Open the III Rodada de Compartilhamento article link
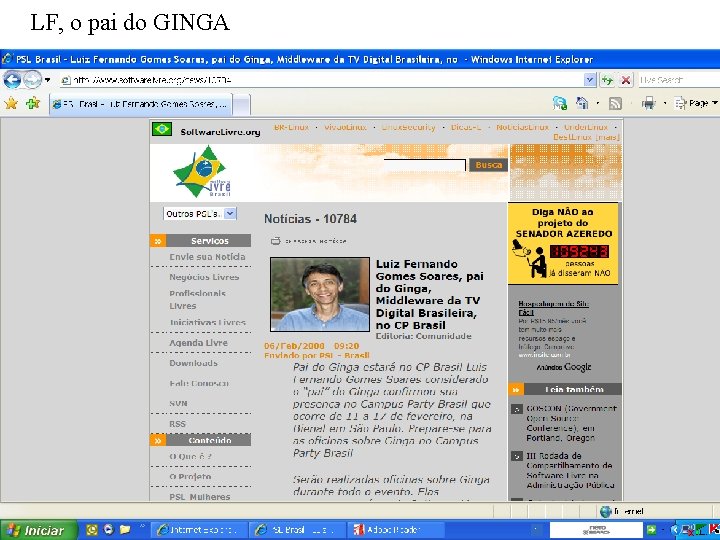 570,470
